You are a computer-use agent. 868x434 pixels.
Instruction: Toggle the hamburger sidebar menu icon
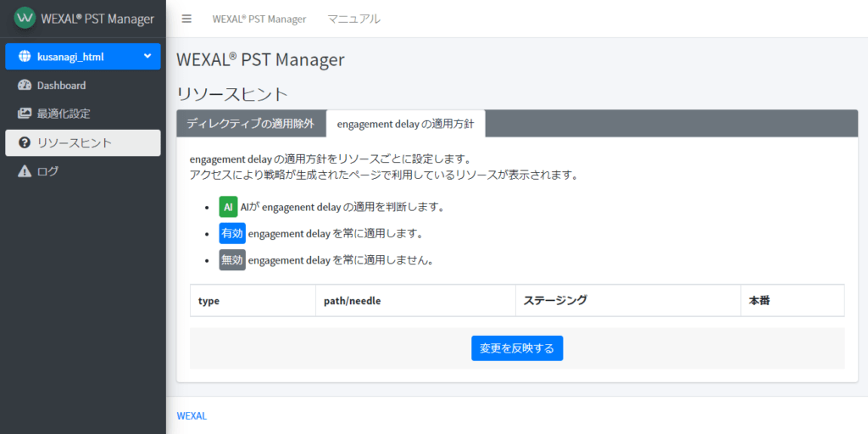point(186,19)
